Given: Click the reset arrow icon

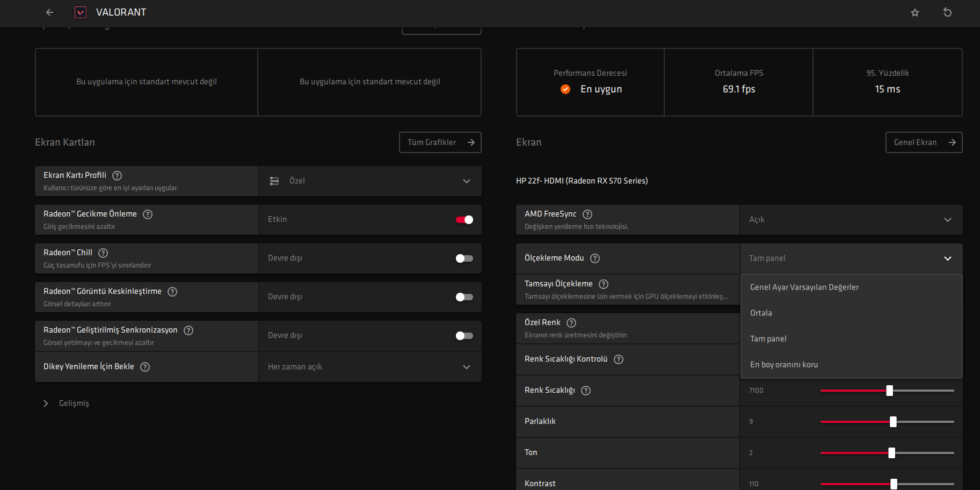Looking at the screenshot, I should click(947, 12).
